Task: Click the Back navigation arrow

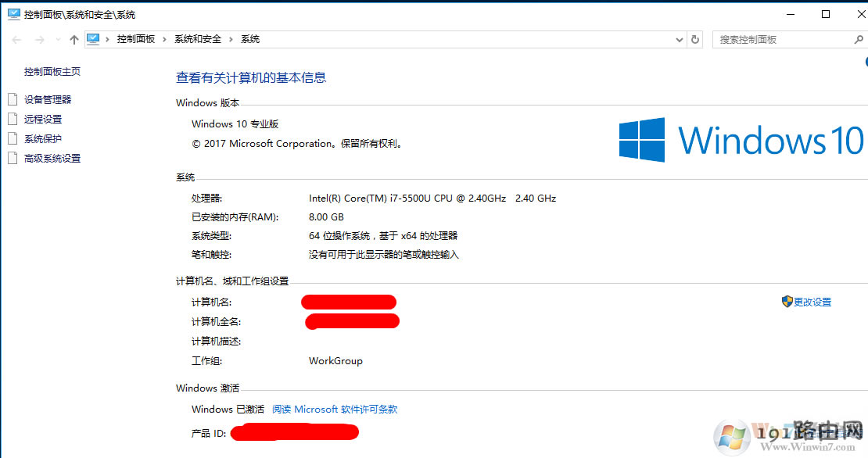Action: tap(16, 40)
